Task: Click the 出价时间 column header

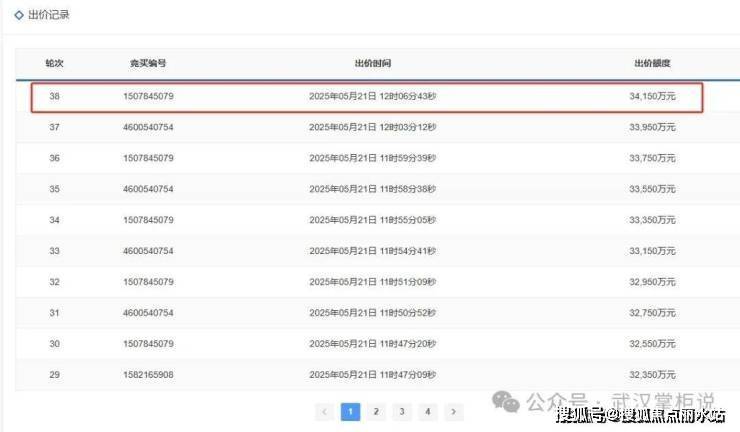Action: pyautogui.click(x=373, y=63)
